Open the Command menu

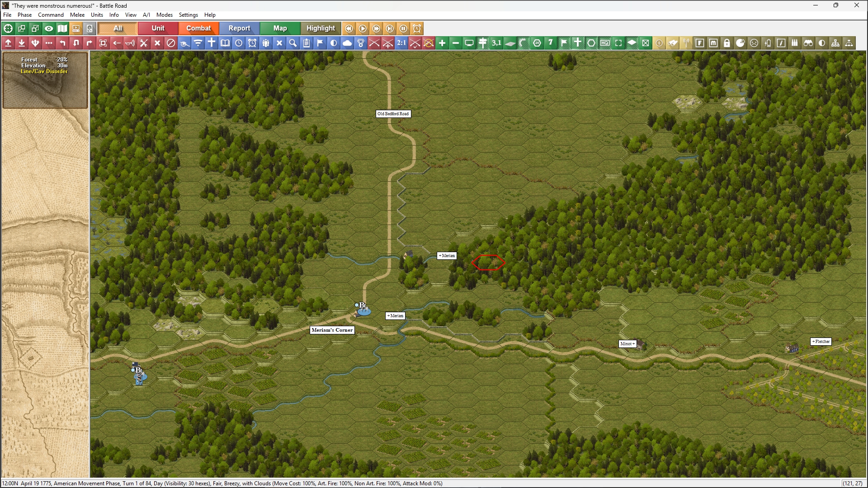tap(51, 15)
